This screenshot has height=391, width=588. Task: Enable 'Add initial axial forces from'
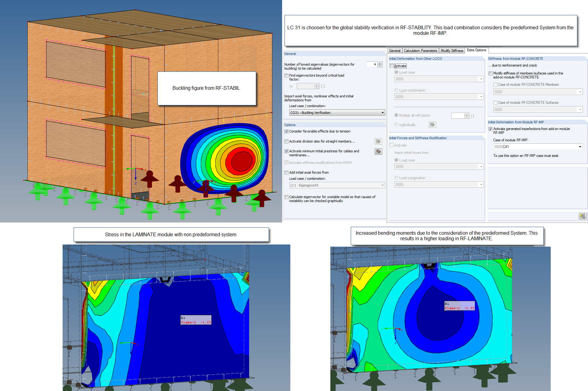pyautogui.click(x=286, y=172)
